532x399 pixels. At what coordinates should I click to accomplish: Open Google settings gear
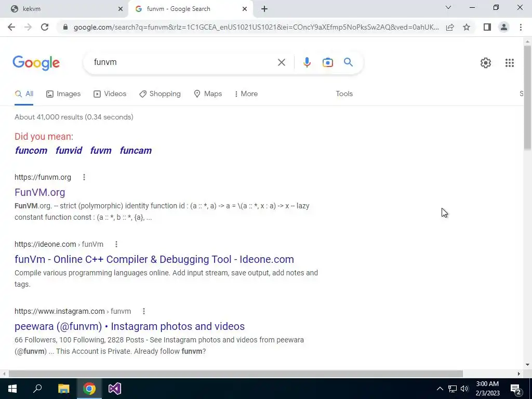click(486, 63)
